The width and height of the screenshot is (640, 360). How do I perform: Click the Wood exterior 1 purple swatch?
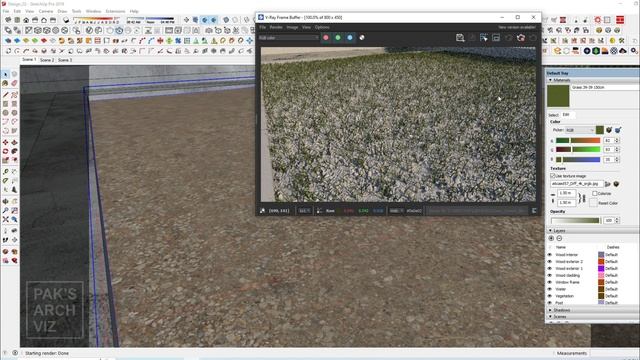point(601,269)
